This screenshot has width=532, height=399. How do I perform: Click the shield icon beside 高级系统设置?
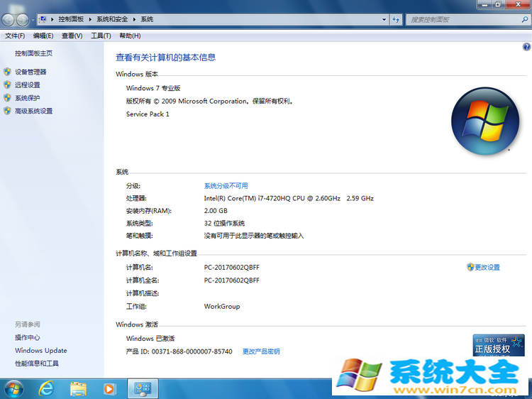tap(8, 111)
